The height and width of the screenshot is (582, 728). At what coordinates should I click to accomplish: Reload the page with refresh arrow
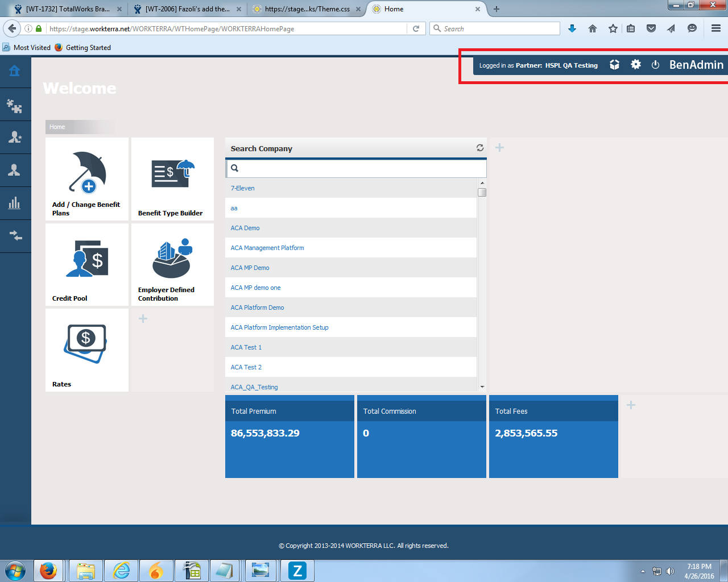click(416, 28)
